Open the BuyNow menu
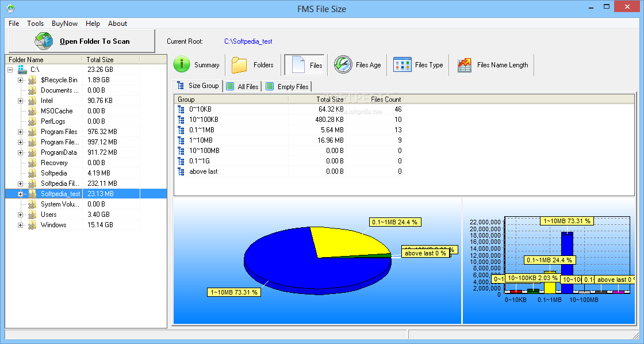Screen dimensions: 644x344 point(64,24)
